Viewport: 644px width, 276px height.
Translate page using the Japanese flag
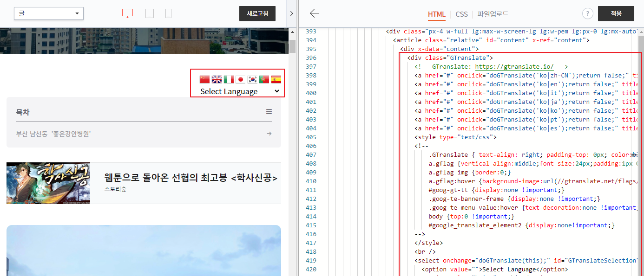click(240, 79)
